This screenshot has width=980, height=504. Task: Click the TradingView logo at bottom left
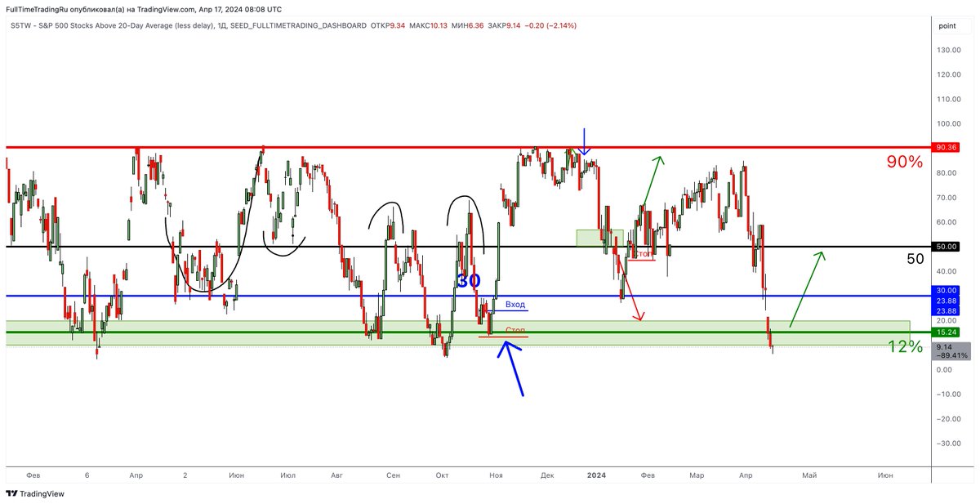coord(35,493)
